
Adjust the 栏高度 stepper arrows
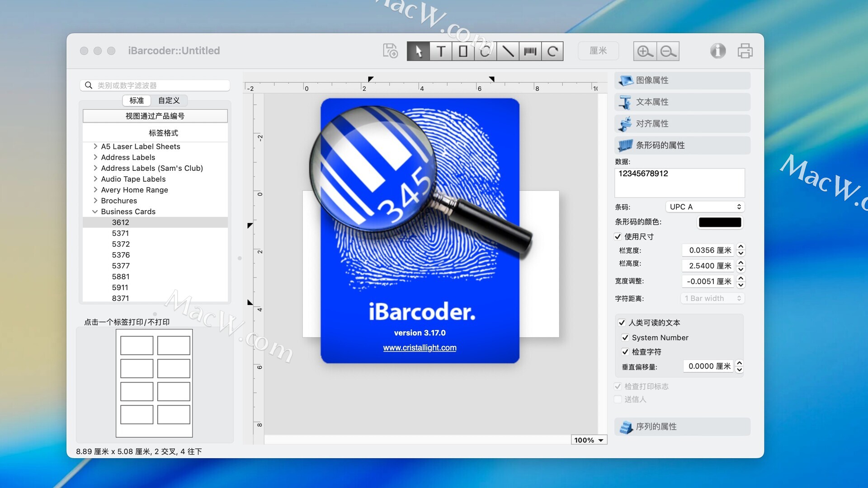click(x=741, y=266)
